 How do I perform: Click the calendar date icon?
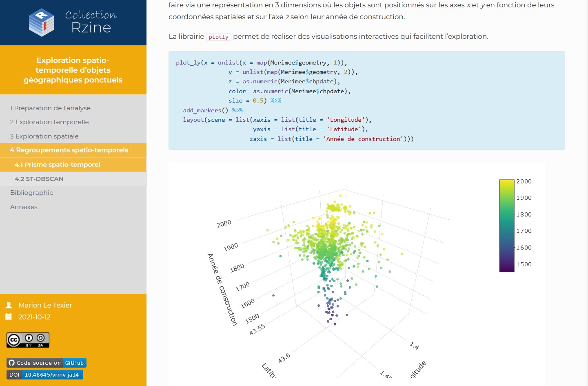point(9,317)
